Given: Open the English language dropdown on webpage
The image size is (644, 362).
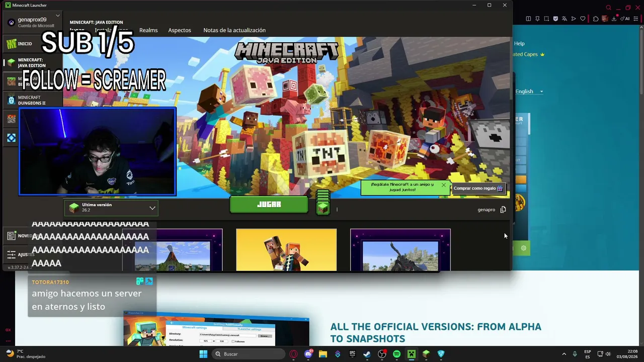Looking at the screenshot, I should [529, 92].
